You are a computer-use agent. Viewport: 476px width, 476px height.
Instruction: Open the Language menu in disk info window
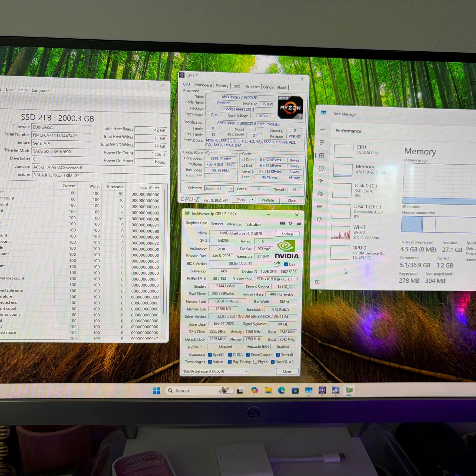(41, 90)
